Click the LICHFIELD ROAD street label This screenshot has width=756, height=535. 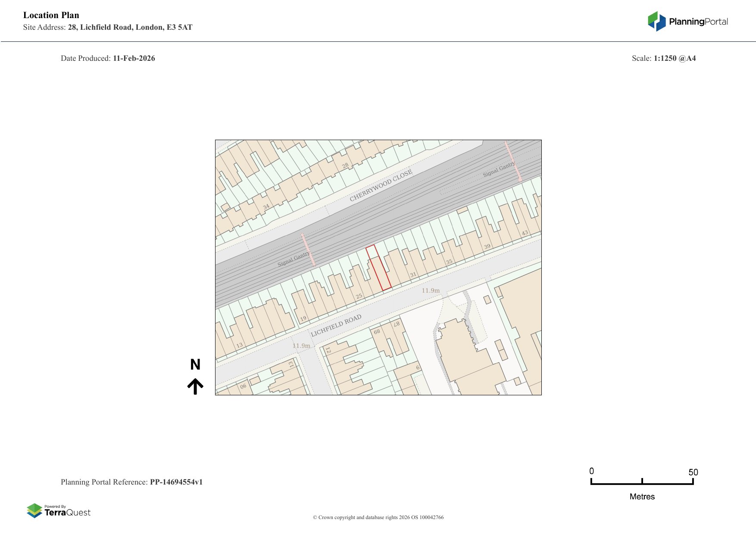[x=336, y=325]
